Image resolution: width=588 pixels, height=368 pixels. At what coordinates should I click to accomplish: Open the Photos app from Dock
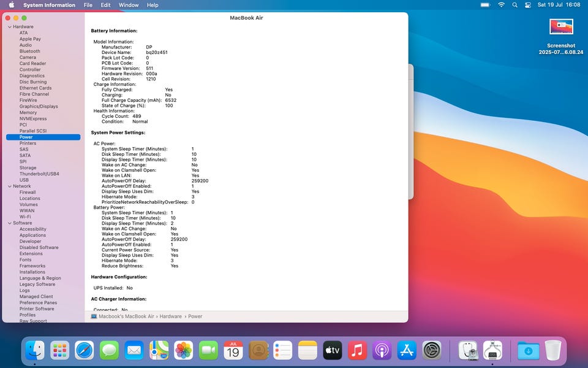184,351
